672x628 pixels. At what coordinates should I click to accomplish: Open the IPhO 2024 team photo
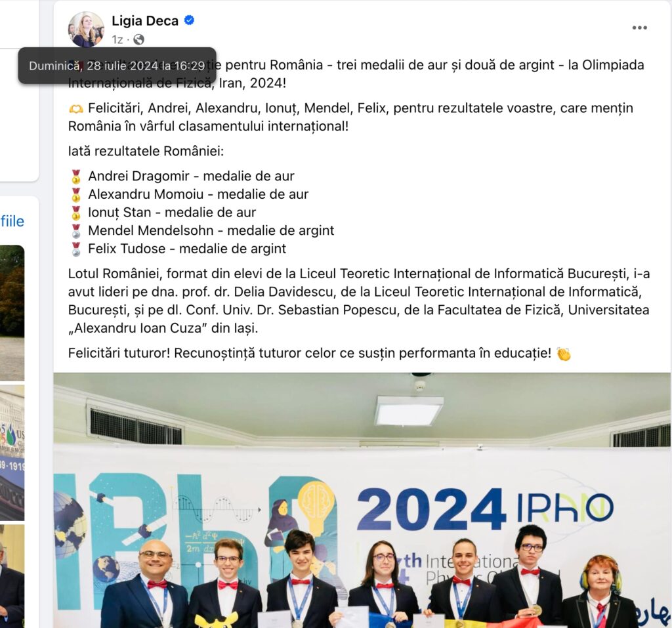click(x=362, y=500)
